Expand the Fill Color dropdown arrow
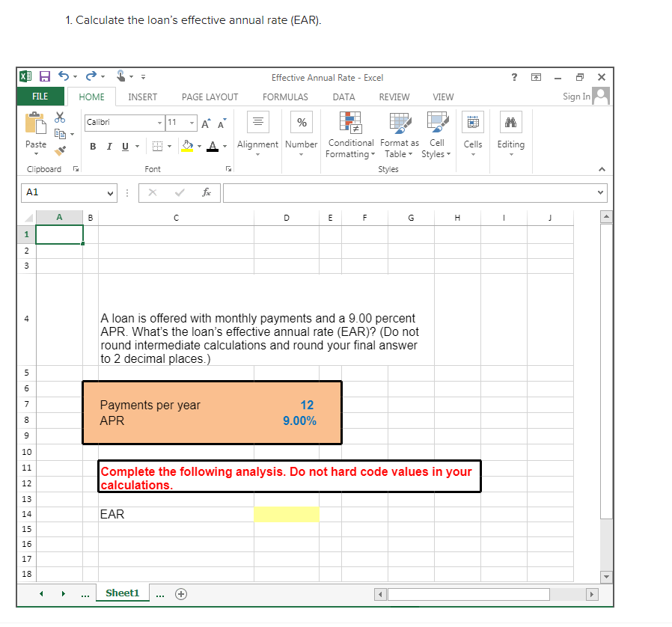This screenshot has height=627, width=672. click(x=199, y=146)
